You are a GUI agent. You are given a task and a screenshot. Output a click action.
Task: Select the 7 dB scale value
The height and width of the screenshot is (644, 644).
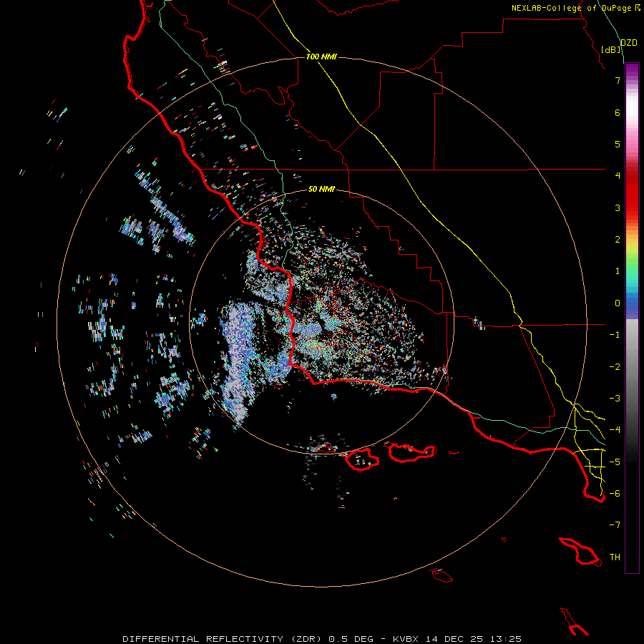[618, 81]
